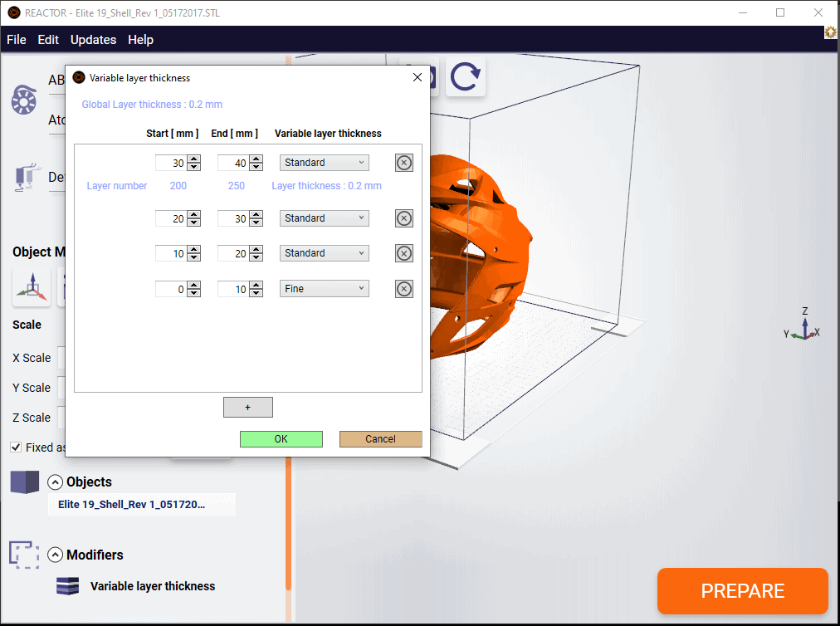The width and height of the screenshot is (840, 626).
Task: Click the printer device icon
Action: pos(26,177)
